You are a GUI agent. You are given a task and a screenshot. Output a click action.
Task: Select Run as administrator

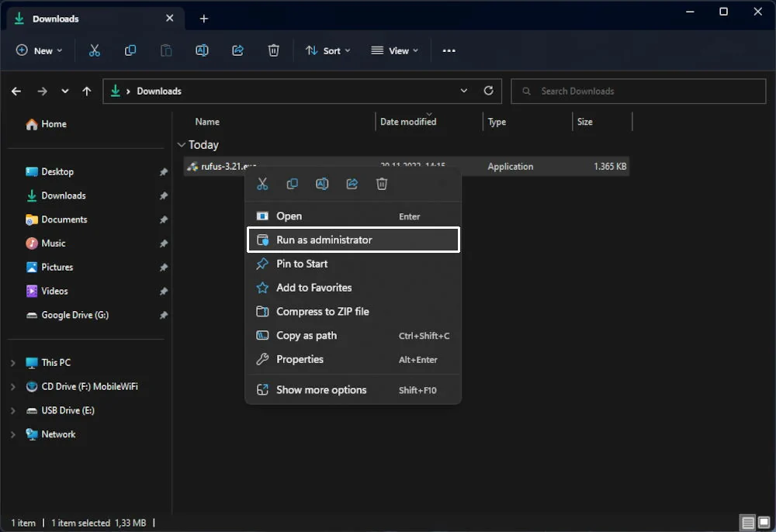(353, 240)
